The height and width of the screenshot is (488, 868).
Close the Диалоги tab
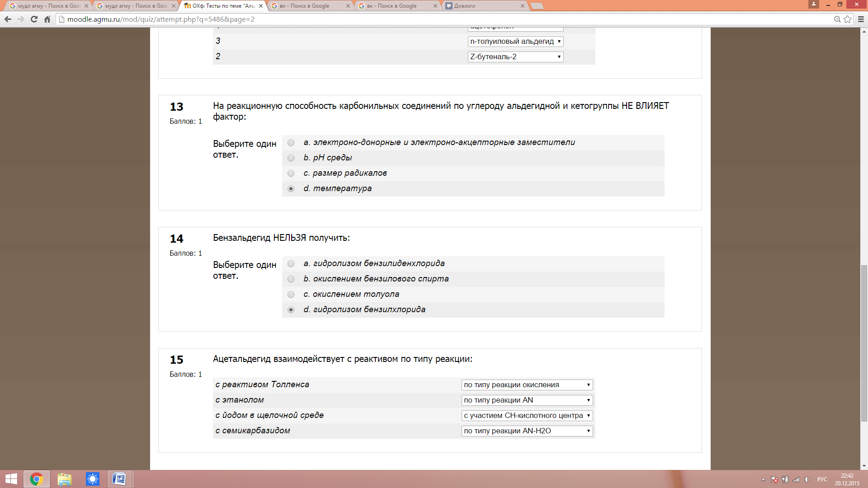pos(523,6)
